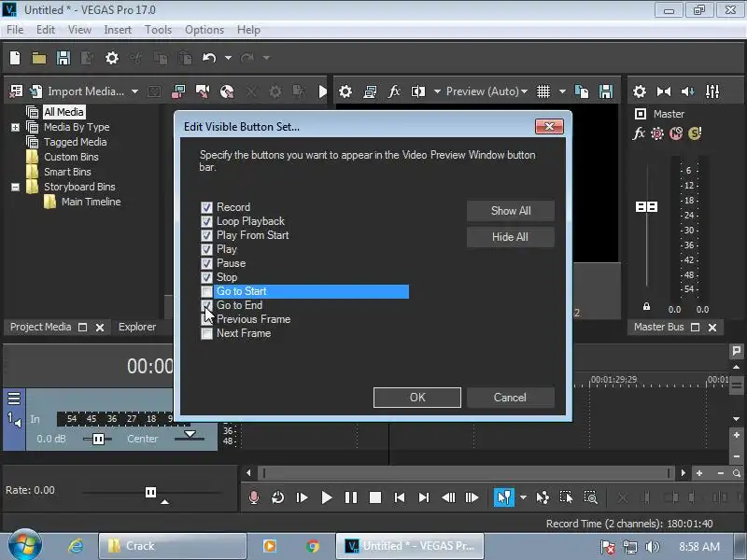This screenshot has width=747, height=560.
Task: Click the Hide All button
Action: [511, 237]
